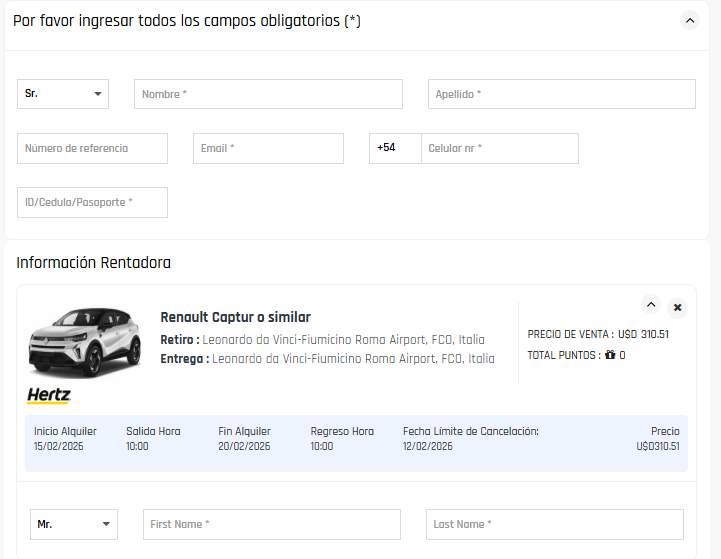
Task: Collapse the mandatory fields section chevron
Action: (689, 20)
